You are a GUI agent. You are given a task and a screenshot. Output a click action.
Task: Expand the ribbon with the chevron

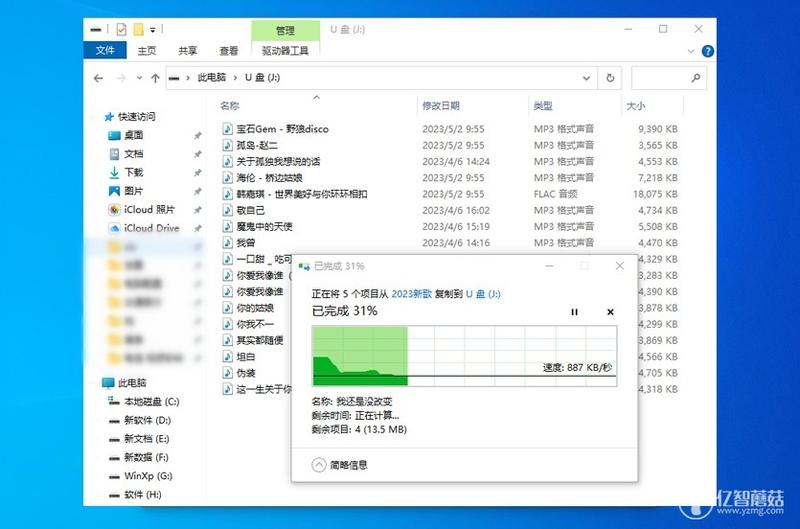691,51
